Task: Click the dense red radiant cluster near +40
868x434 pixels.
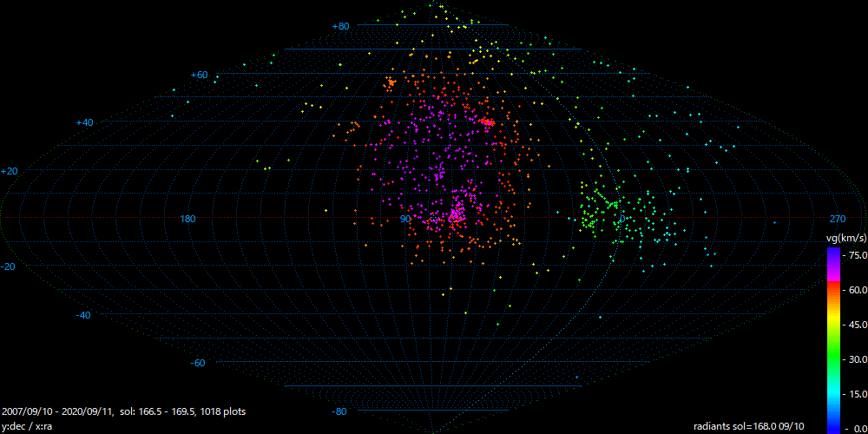Action: (488, 122)
